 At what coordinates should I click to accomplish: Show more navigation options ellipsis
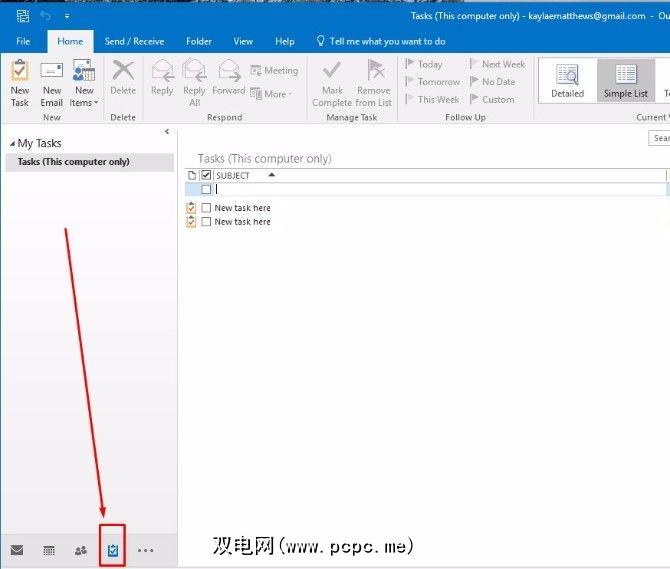click(145, 550)
